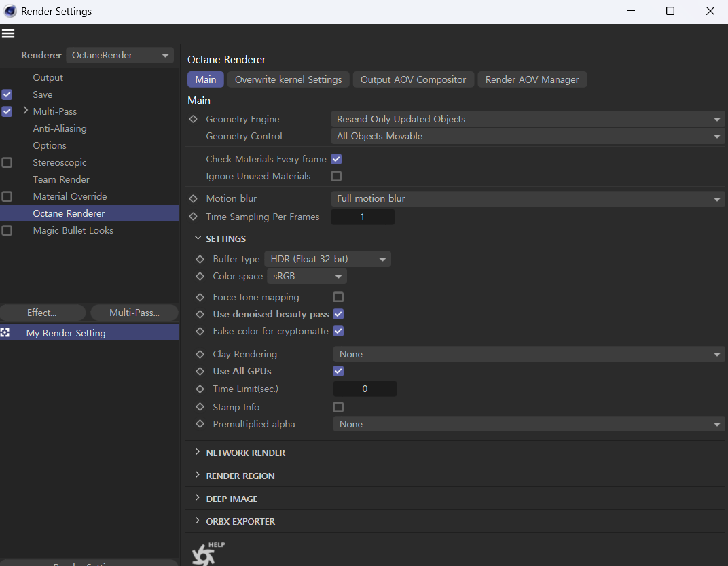Click the My Render Setting target icon
This screenshot has width=728, height=566.
pyautogui.click(x=5, y=332)
